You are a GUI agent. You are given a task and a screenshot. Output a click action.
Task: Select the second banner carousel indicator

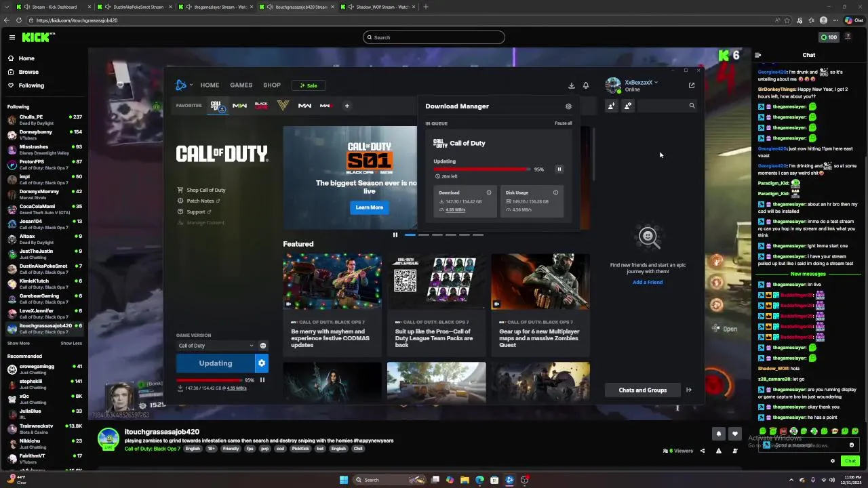424,235
